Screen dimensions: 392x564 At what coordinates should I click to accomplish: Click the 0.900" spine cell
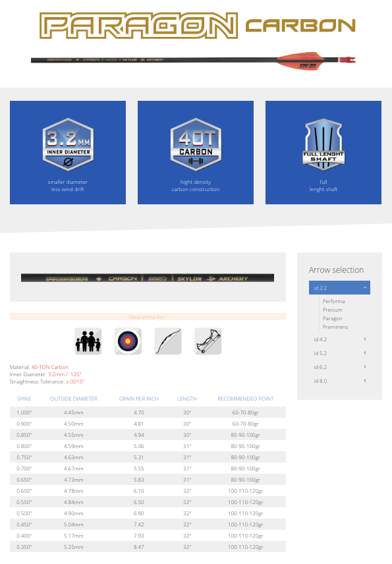click(24, 424)
